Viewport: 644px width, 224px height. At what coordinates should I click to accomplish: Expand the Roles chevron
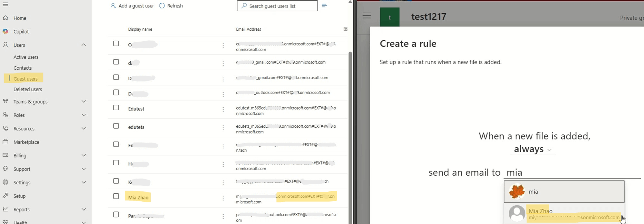(x=84, y=115)
